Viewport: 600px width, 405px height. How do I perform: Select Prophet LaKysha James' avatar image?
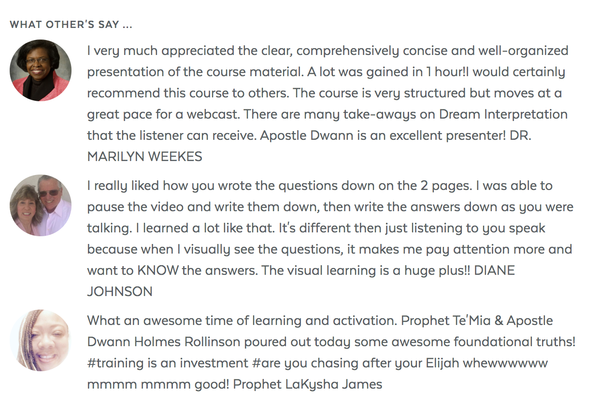[x=40, y=340]
